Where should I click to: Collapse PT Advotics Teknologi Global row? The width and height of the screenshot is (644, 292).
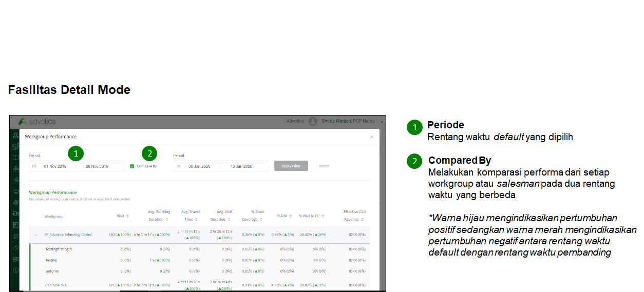click(36, 235)
